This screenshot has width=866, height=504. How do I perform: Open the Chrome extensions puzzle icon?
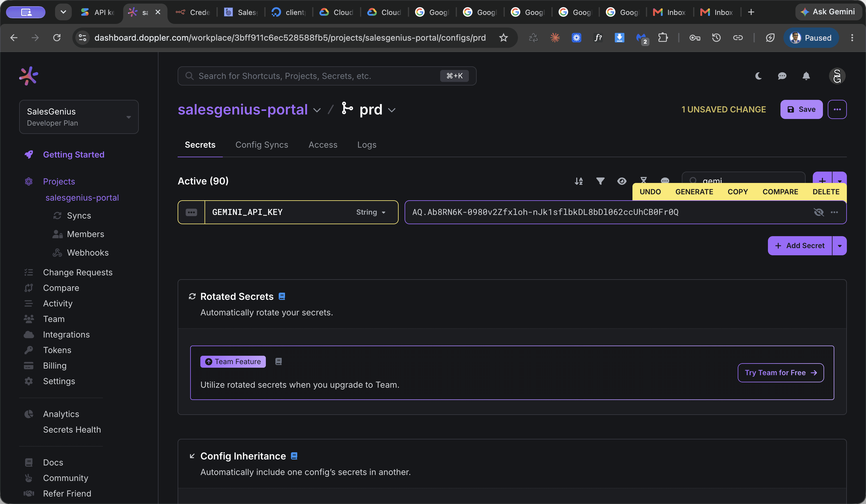[663, 37]
